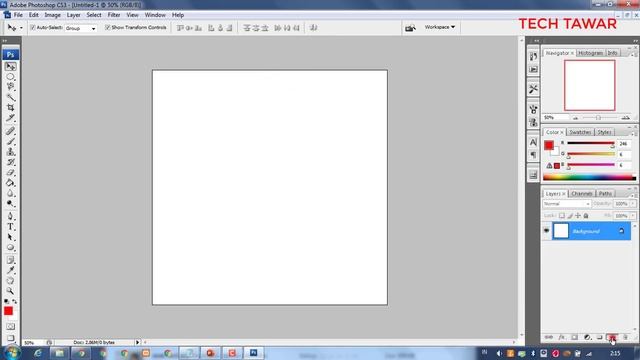Click the red foreground color swatch in toolbox
Viewport: 640px width, 360px height.
pos(8,311)
